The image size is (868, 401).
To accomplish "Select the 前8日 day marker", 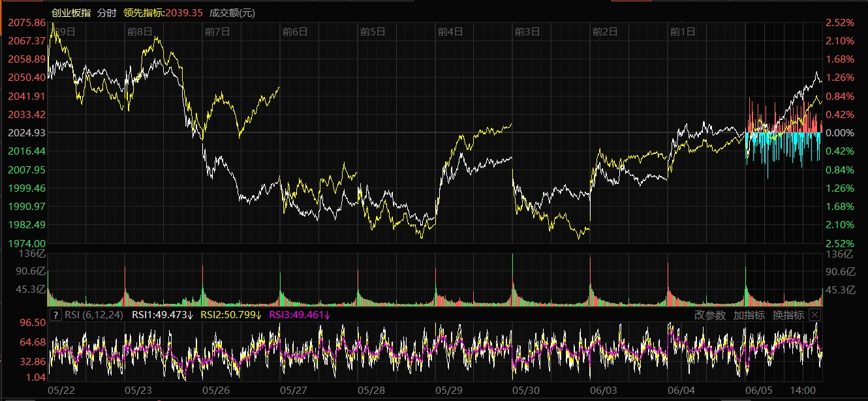I will pyautogui.click(x=140, y=31).
